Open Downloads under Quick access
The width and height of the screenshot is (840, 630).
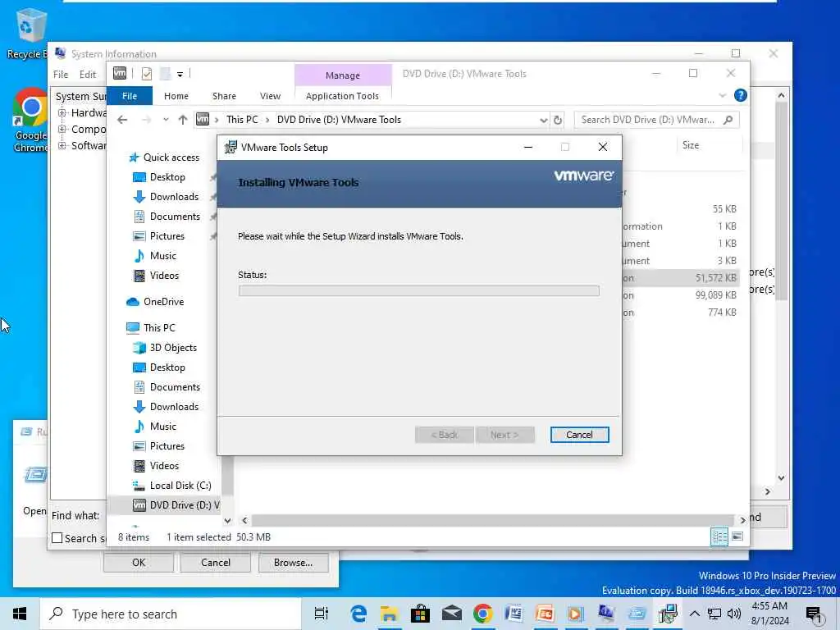pos(174,197)
